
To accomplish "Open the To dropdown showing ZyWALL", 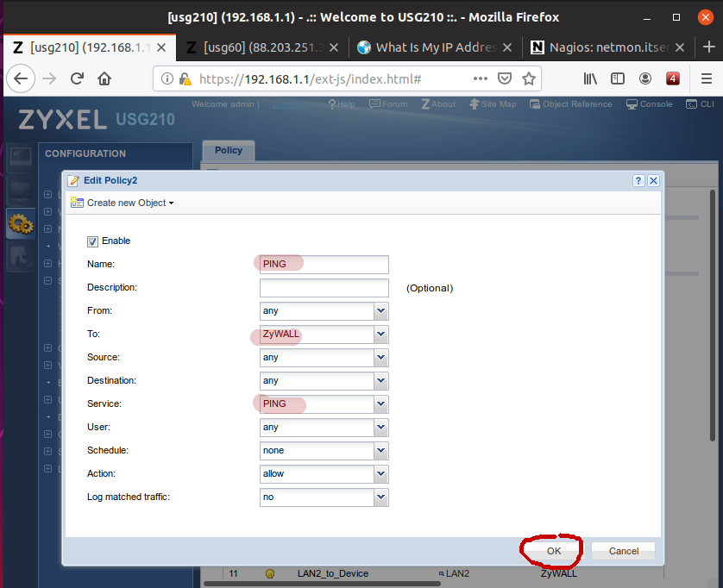I will tap(380, 335).
